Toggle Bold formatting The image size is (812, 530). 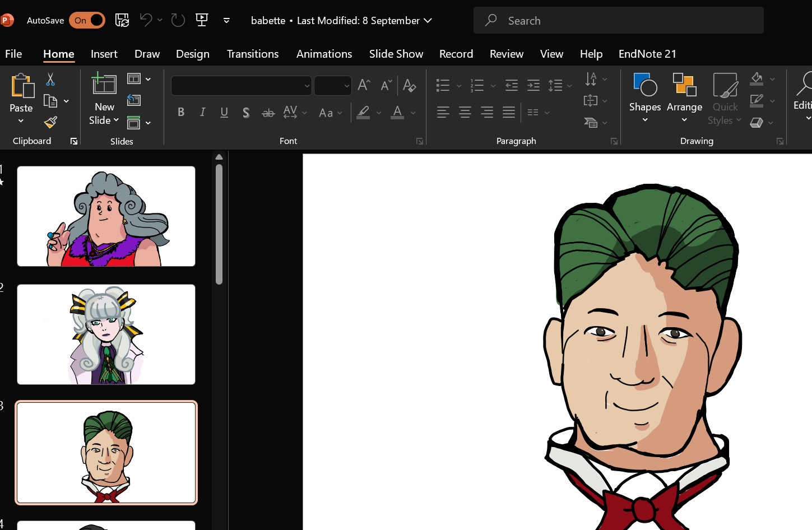[181, 112]
